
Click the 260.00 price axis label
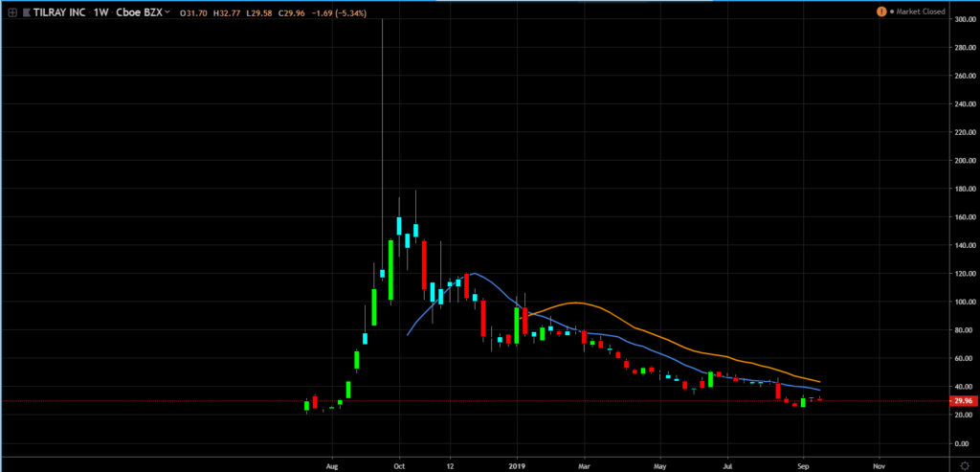(965, 76)
